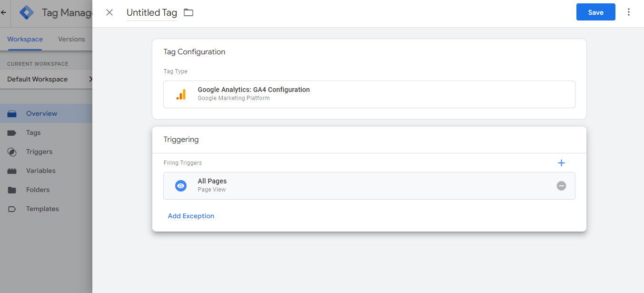Switch to the Workspace tab
This screenshot has width=644, height=293.
coord(25,39)
